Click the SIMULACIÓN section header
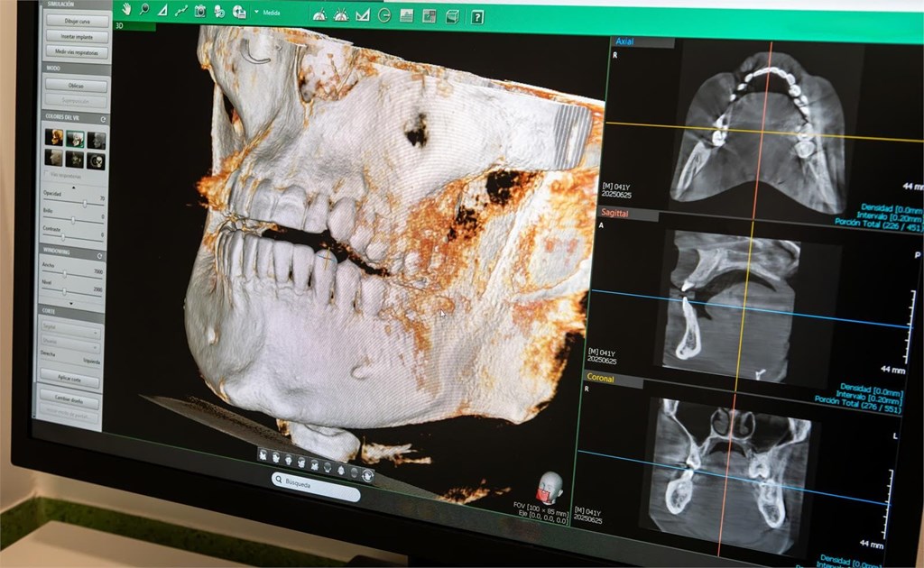 click(x=61, y=5)
